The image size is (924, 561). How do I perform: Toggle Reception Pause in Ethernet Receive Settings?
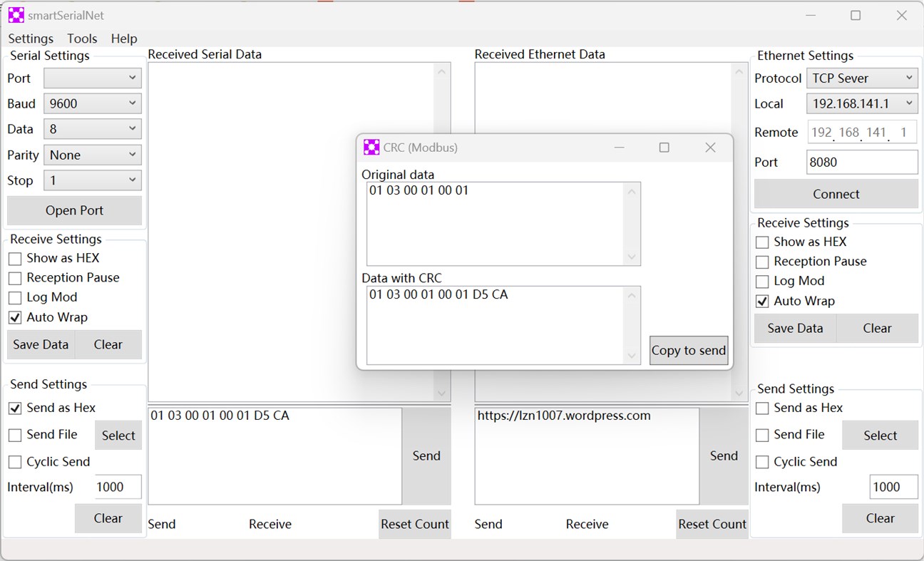pos(761,262)
